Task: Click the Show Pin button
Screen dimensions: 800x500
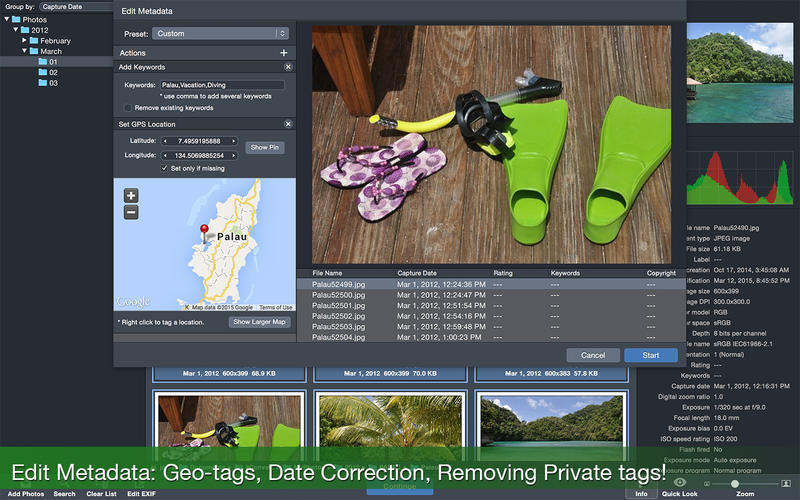Action: 267,147
